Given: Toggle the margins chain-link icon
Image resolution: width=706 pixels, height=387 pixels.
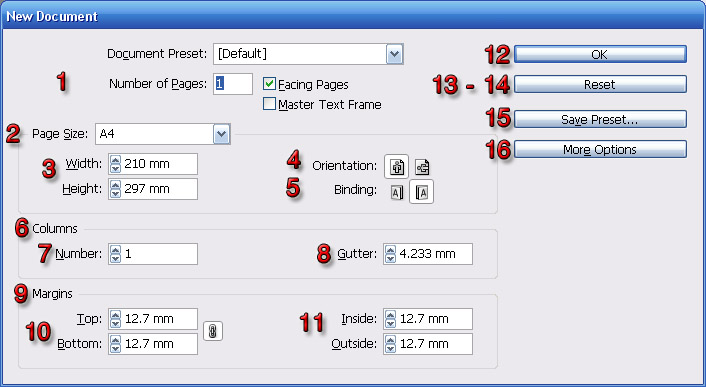Looking at the screenshot, I should click(213, 331).
